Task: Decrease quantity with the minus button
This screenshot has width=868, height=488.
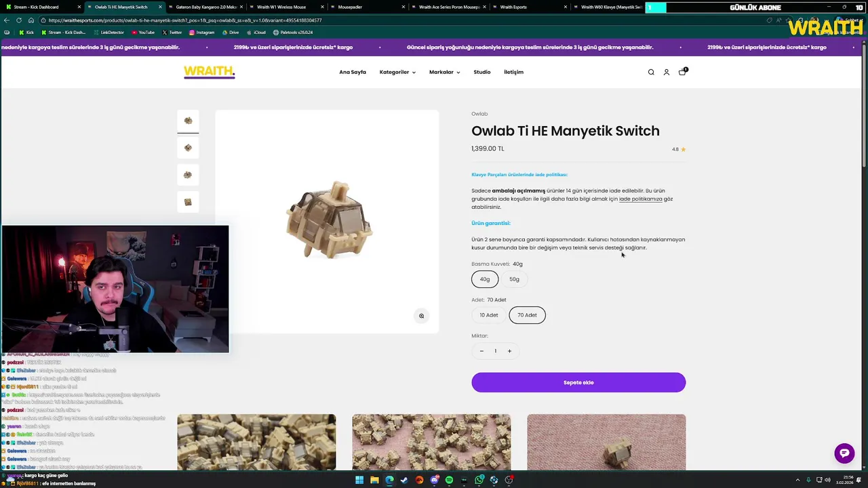Action: click(481, 351)
